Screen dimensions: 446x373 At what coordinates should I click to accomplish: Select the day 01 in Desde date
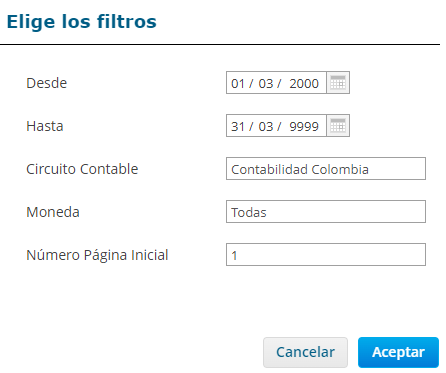[238, 83]
